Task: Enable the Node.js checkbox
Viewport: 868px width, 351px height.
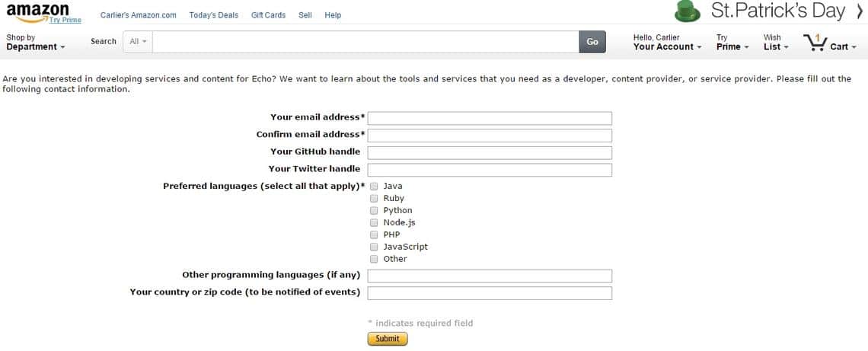Action: click(374, 222)
